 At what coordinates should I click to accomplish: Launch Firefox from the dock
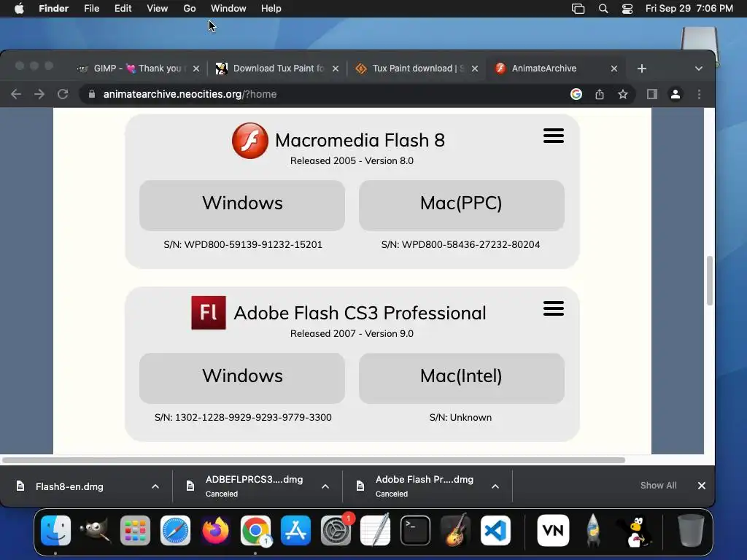tap(215, 531)
